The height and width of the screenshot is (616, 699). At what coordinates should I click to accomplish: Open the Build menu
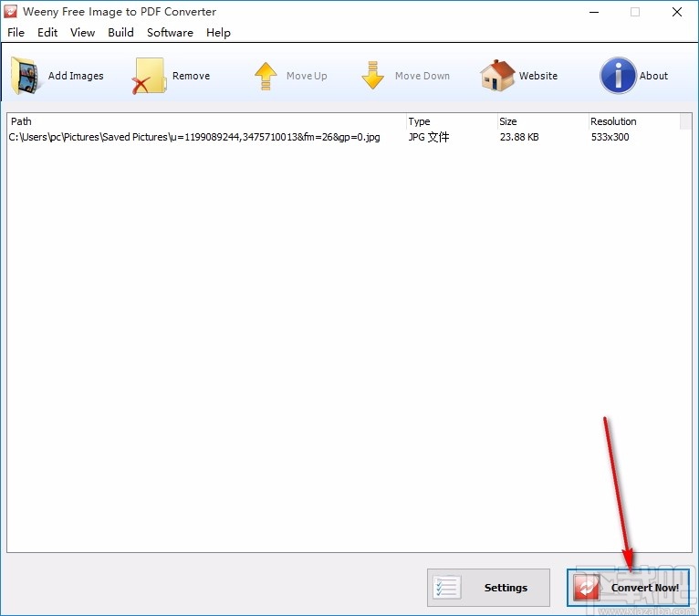click(120, 33)
